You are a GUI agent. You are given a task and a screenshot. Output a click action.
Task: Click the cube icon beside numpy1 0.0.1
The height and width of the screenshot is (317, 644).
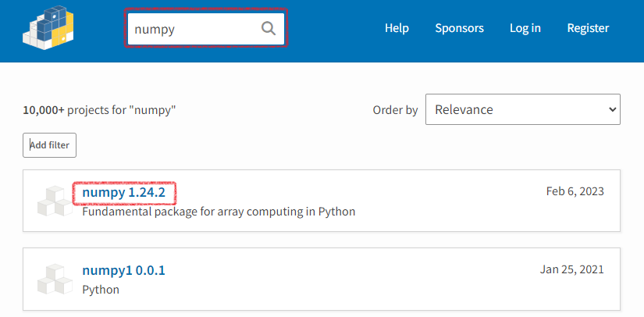pyautogui.click(x=55, y=279)
